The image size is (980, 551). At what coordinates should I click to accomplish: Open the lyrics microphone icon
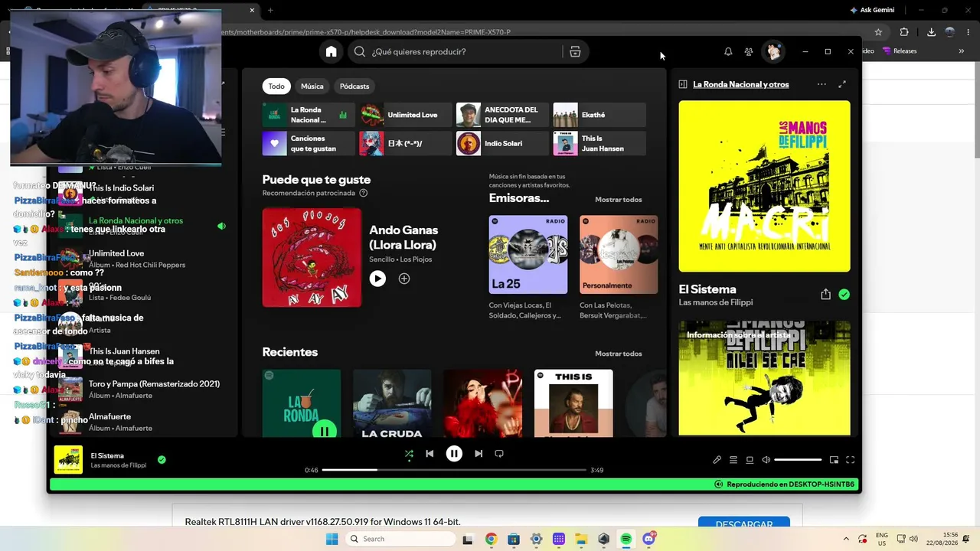tap(717, 460)
